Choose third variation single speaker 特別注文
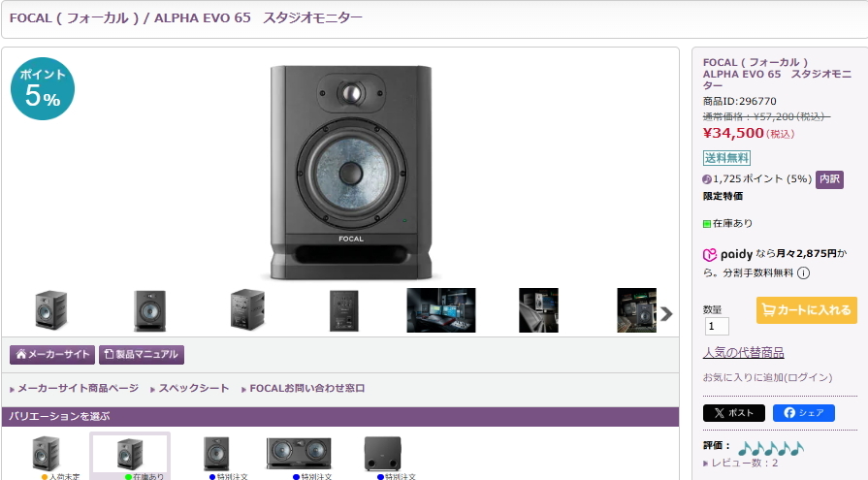Image resolution: width=868 pixels, height=480 pixels. point(216,454)
